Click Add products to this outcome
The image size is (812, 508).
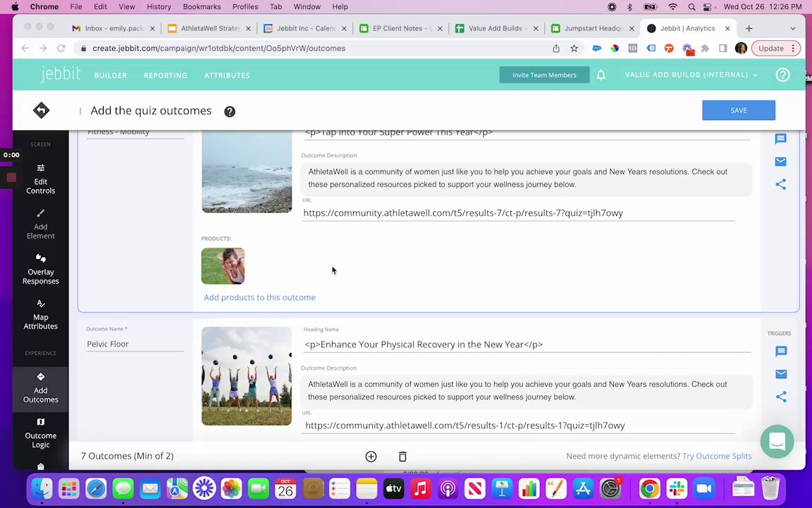(x=259, y=298)
